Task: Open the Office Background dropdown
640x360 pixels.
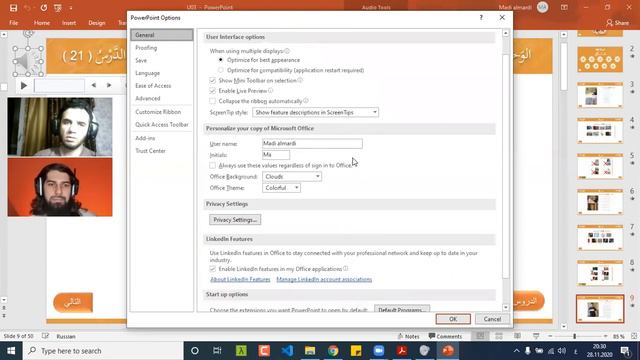Action: pyautogui.click(x=292, y=176)
